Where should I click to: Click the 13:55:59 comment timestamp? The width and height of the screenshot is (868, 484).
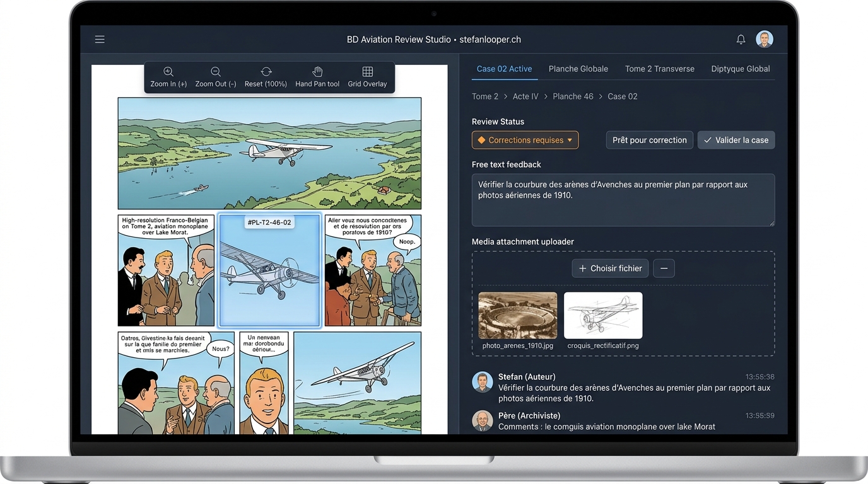[x=759, y=416]
